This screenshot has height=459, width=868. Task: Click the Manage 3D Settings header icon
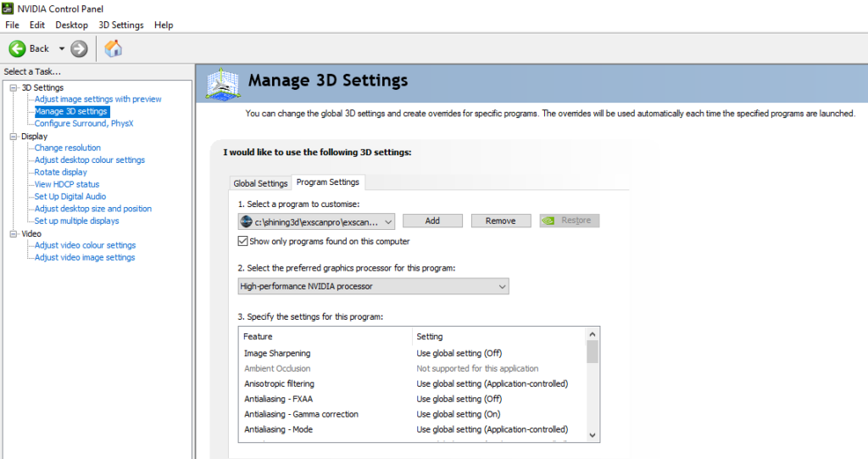[x=223, y=84]
